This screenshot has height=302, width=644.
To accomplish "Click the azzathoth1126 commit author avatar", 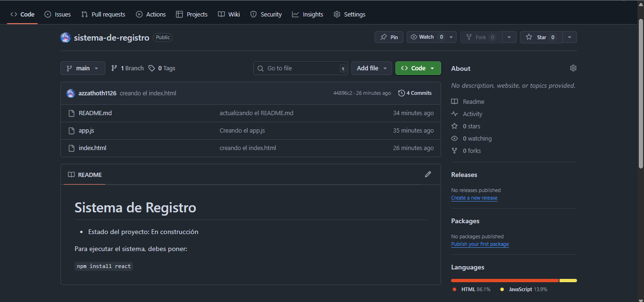I will click(x=71, y=93).
